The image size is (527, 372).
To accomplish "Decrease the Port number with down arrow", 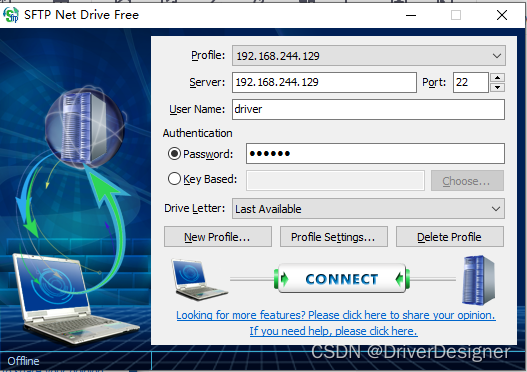I will point(497,87).
